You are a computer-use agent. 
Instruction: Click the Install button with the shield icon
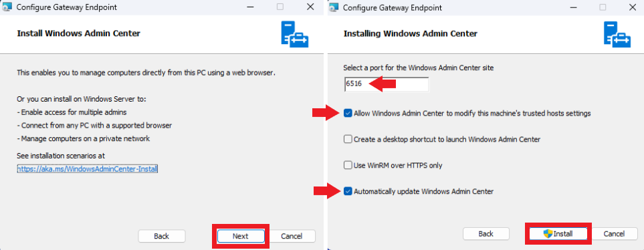click(558, 233)
